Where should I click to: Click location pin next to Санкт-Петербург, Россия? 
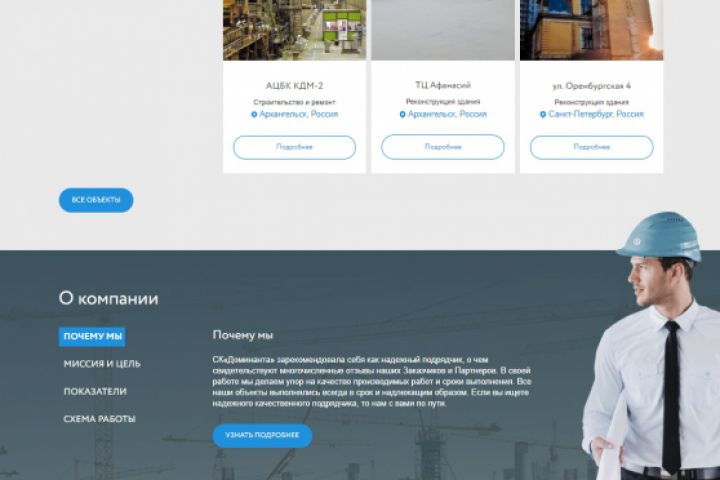[543, 114]
